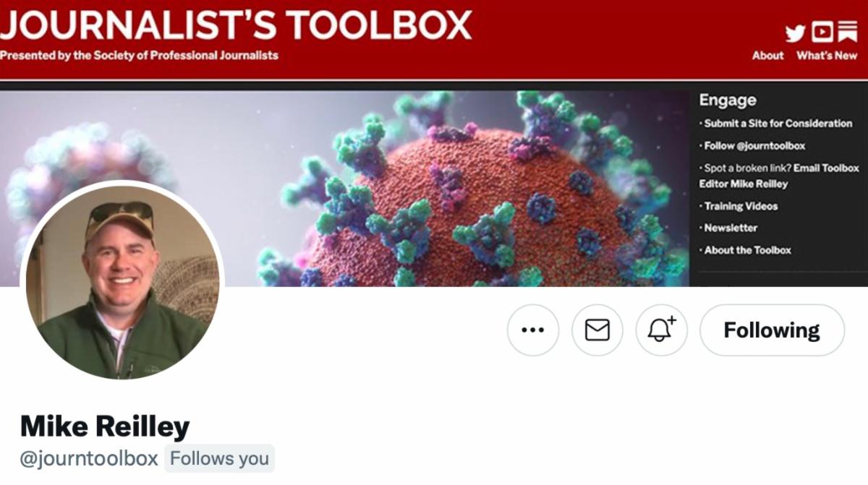Open the About header link

[x=767, y=56]
